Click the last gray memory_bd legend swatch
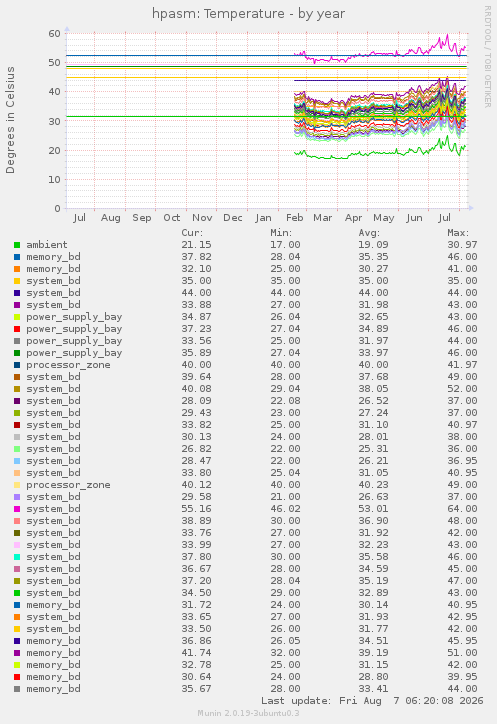The image size is (497, 724). click(17, 689)
